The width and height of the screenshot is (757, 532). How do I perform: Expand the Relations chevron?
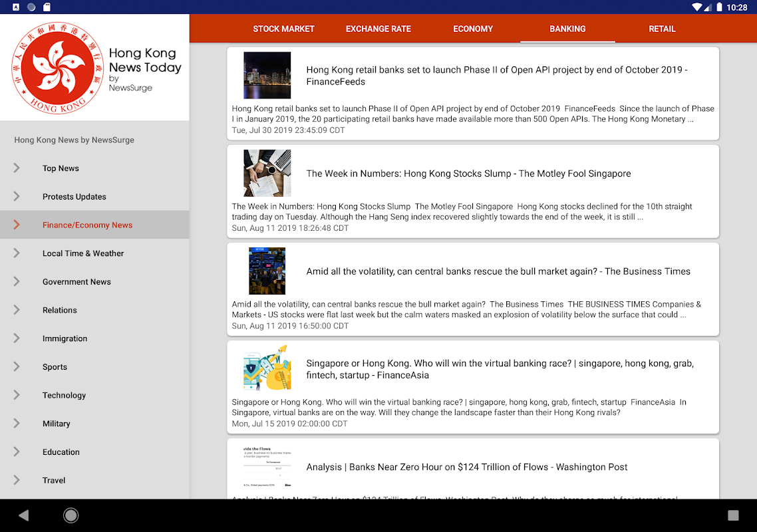coord(17,310)
